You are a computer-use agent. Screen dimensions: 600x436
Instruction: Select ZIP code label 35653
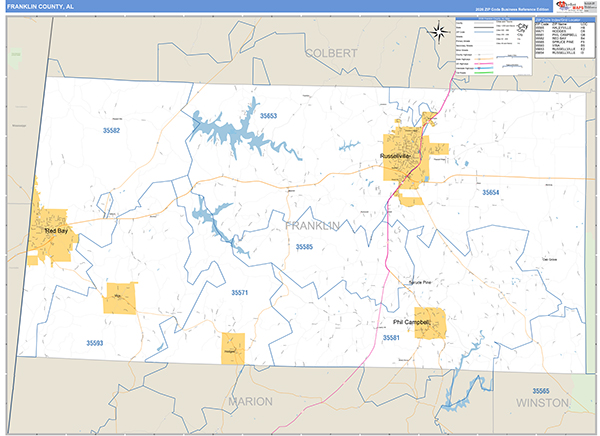click(x=268, y=116)
